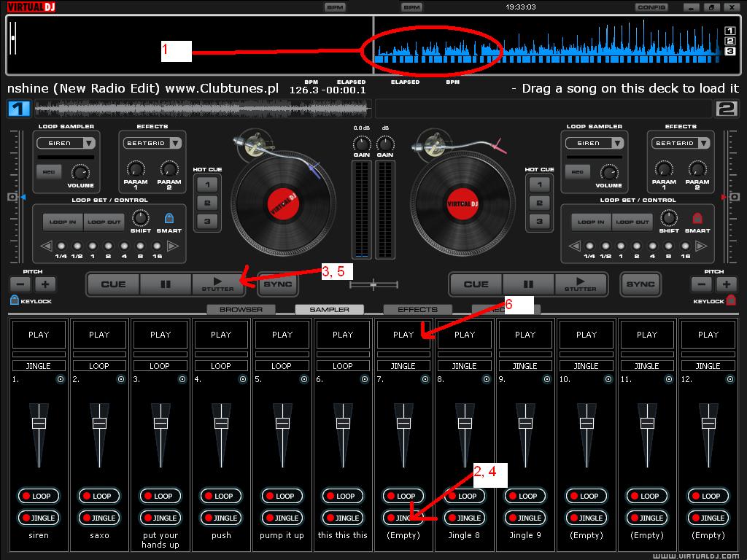Toggle left deck keylock icon
This screenshot has width=747, height=560.
click(15, 300)
